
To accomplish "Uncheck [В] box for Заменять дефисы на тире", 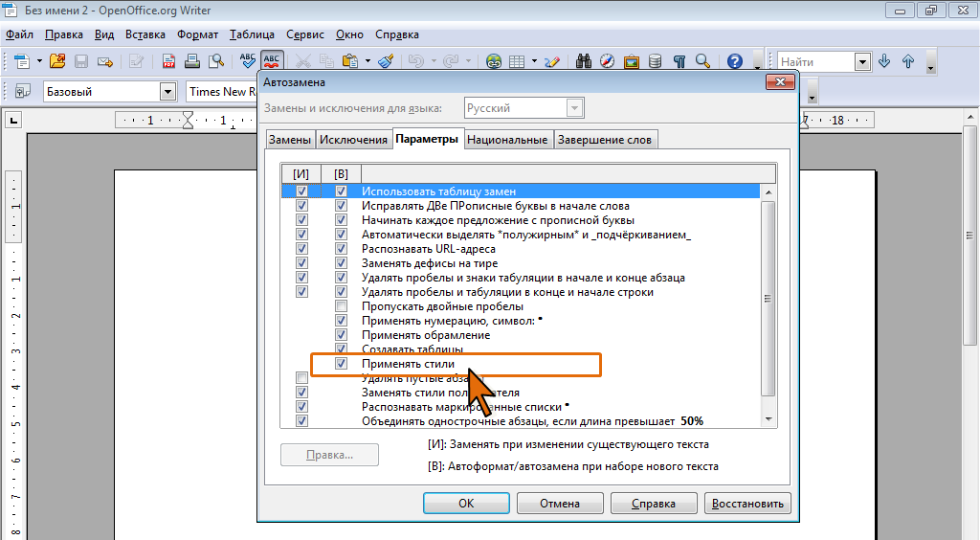I will [x=341, y=263].
